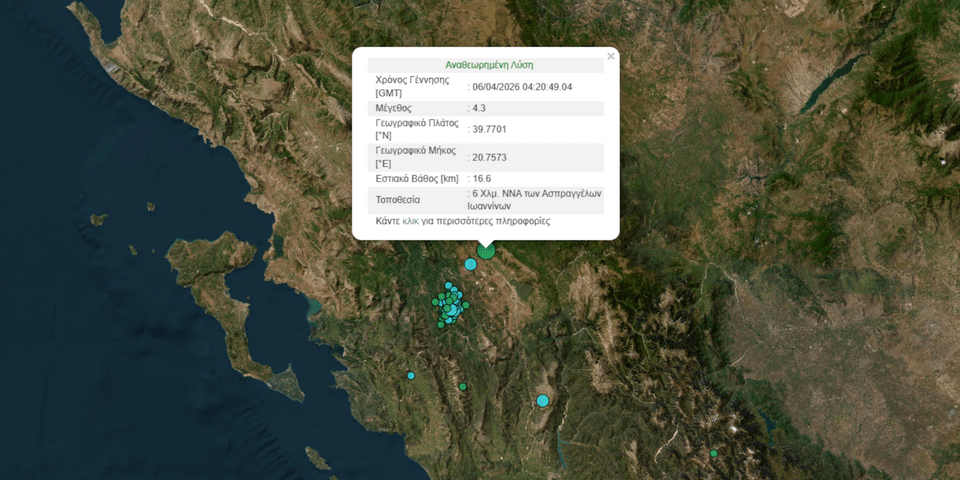Click the focal depth value 16.6
This screenshot has height=480, width=960.
tap(482, 179)
